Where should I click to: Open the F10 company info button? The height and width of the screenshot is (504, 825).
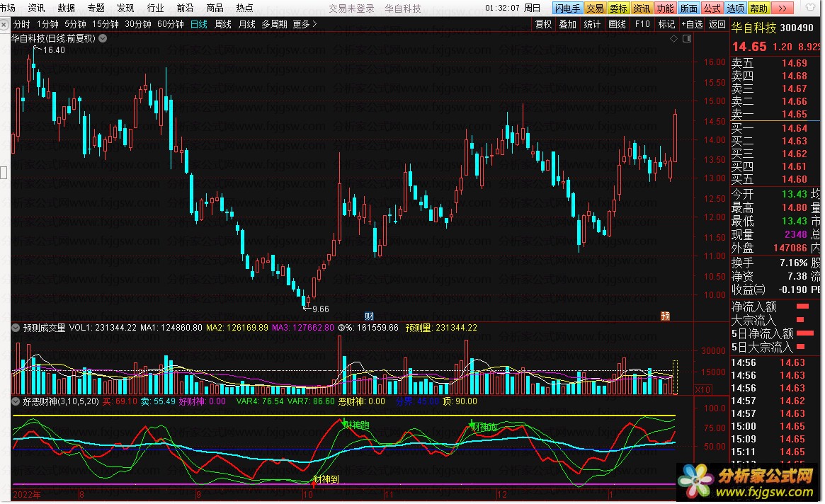tap(642, 24)
